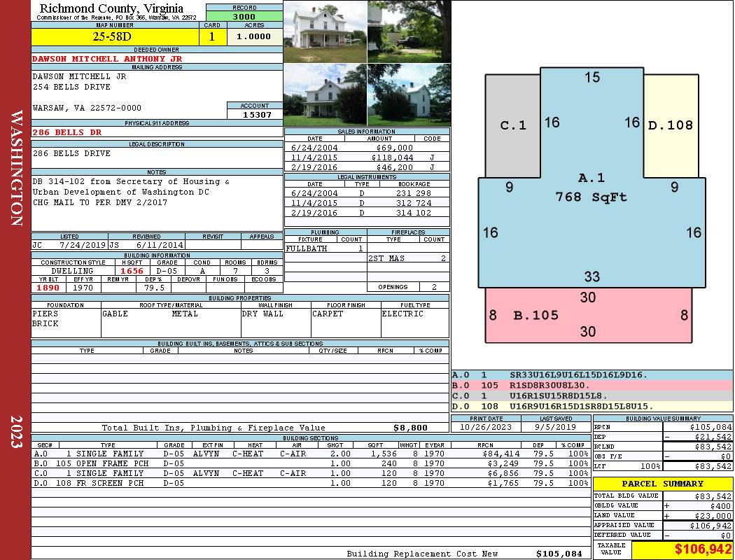Select the 2ST MAS fireplace type
Image resolution: width=735 pixels, height=560 pixels.
386,258
